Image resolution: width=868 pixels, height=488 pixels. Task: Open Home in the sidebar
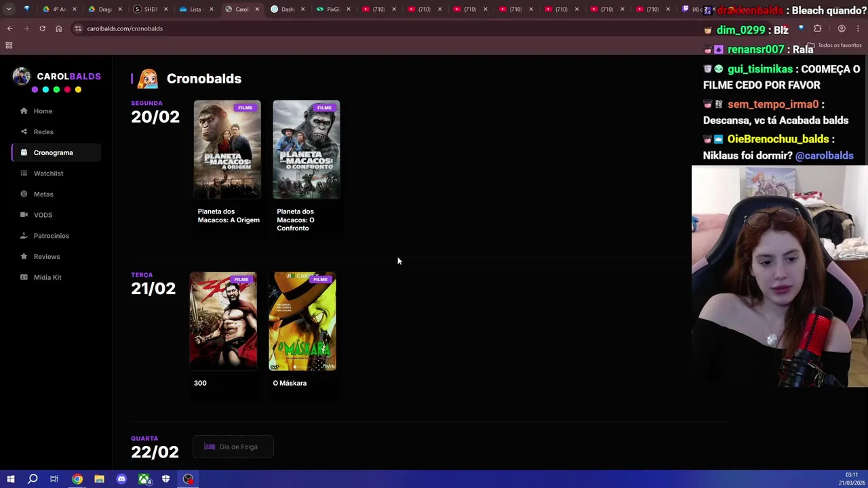(56, 111)
